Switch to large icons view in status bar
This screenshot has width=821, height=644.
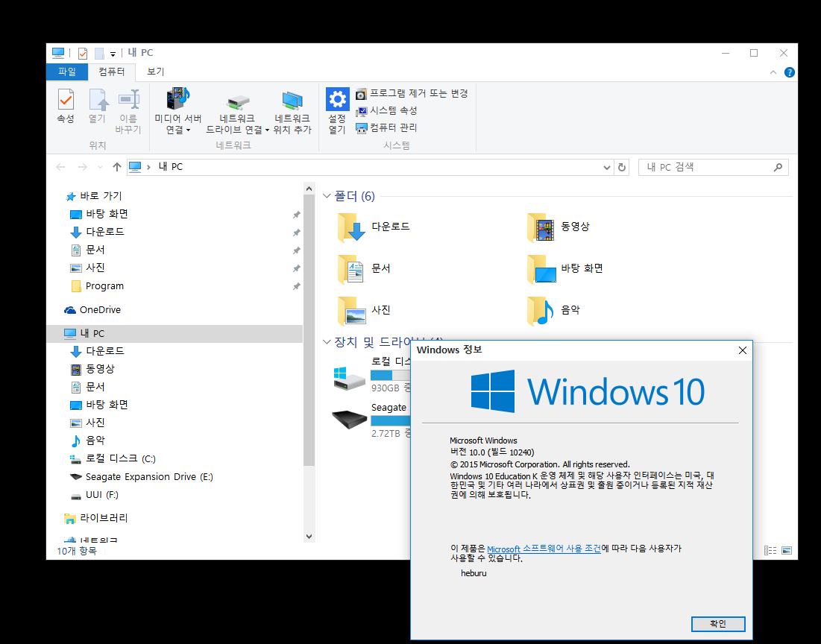787,550
